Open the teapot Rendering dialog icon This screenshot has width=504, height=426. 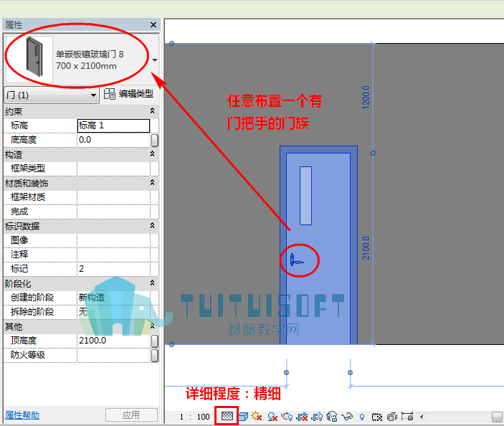click(287, 417)
